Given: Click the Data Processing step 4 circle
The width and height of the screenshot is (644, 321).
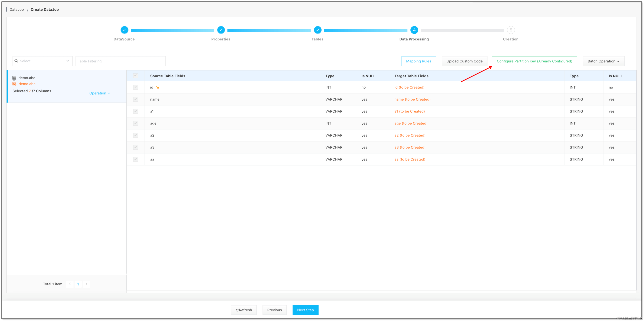Looking at the screenshot, I should point(414,30).
